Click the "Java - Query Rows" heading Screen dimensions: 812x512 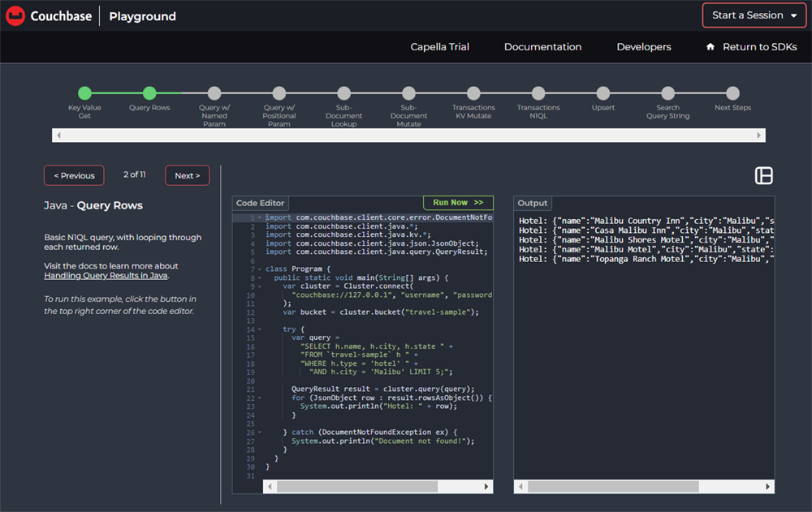click(93, 205)
